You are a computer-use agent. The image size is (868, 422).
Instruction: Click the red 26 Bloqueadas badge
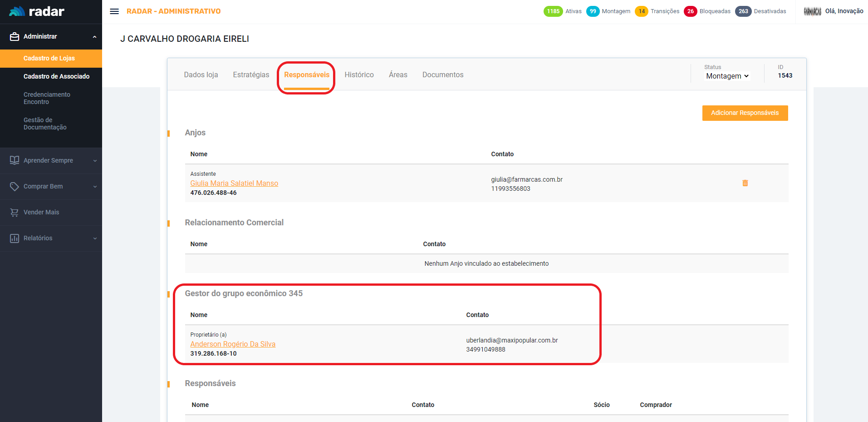pyautogui.click(x=690, y=11)
